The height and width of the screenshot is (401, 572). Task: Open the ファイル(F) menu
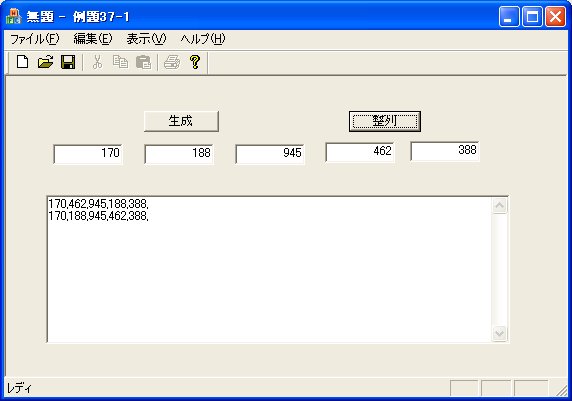click(34, 39)
